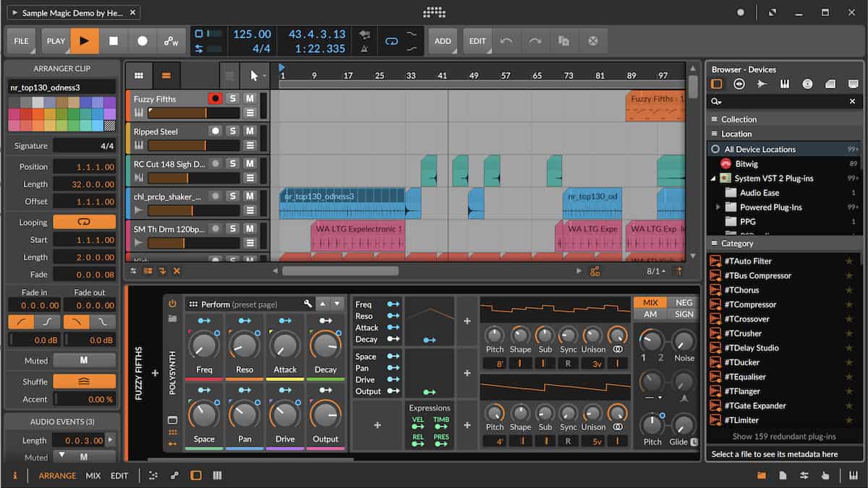The width and height of the screenshot is (868, 488).
Task: Toggle automation write mode icon
Action: tap(171, 41)
